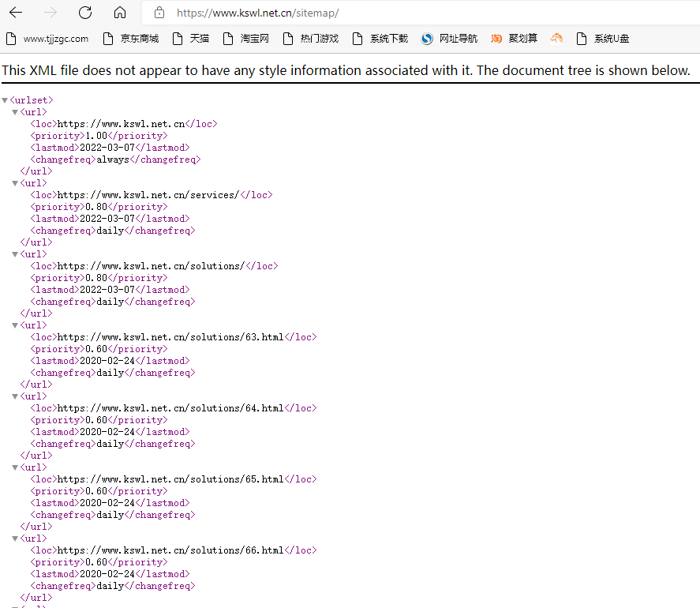Screen dimensions: 700x608
Task: Open 网址导航 bookmark
Action: [449, 39]
